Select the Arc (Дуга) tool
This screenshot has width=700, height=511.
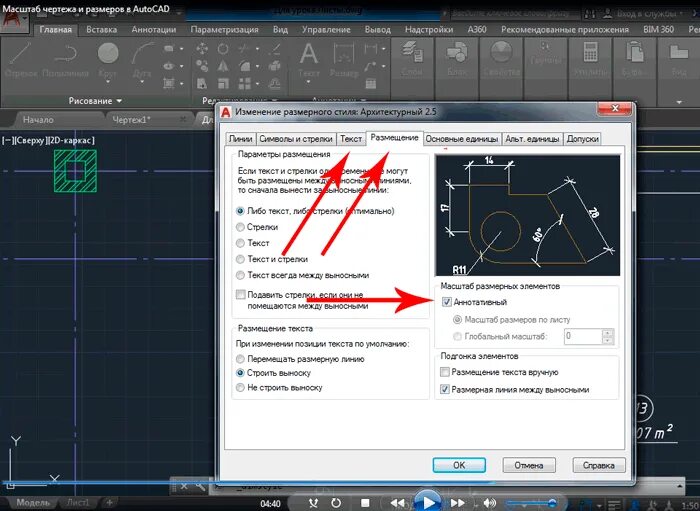[x=142, y=57]
